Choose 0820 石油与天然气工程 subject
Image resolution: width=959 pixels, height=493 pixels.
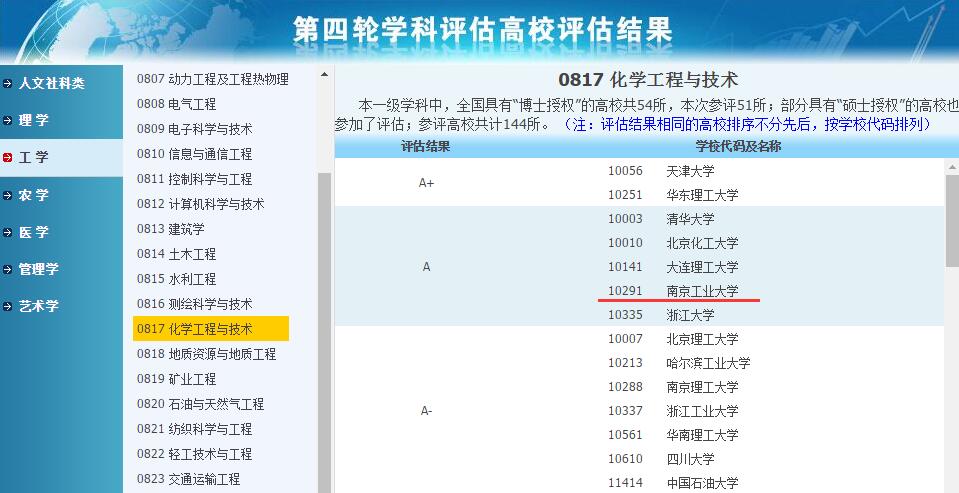(200, 404)
